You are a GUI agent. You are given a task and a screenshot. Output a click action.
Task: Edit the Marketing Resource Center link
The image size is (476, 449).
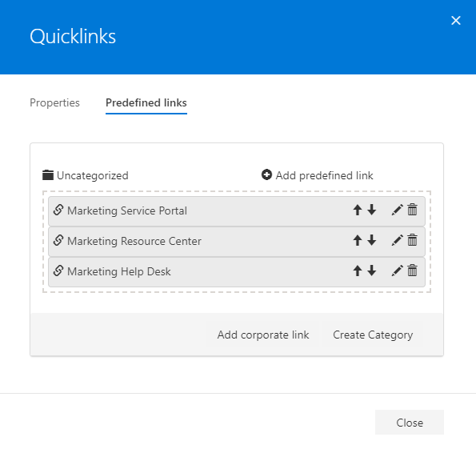coord(397,240)
